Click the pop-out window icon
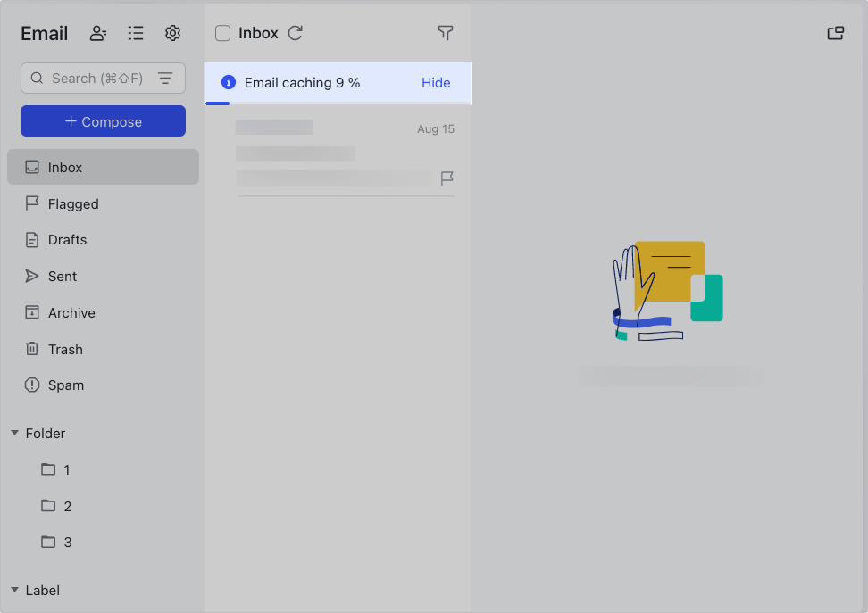Screen dimensions: 868x613 tap(836, 33)
